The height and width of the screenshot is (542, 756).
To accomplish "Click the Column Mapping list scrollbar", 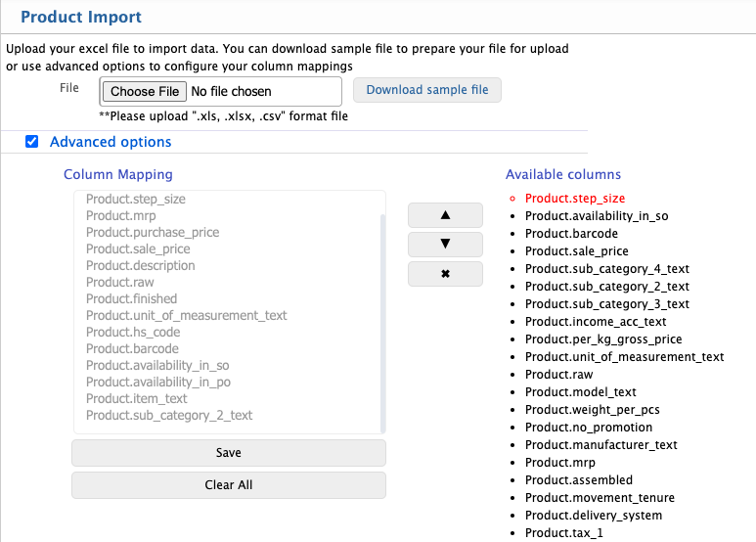I will click(x=382, y=323).
